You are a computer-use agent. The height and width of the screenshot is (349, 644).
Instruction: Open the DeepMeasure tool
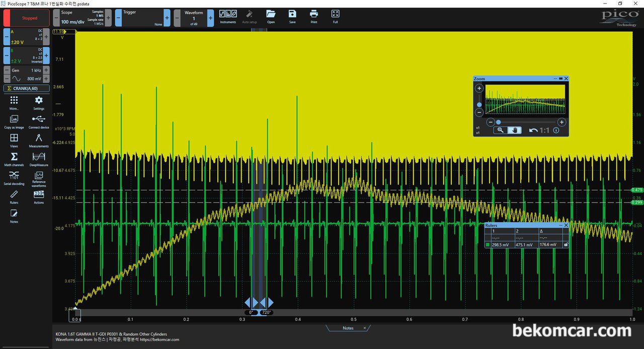(x=39, y=159)
